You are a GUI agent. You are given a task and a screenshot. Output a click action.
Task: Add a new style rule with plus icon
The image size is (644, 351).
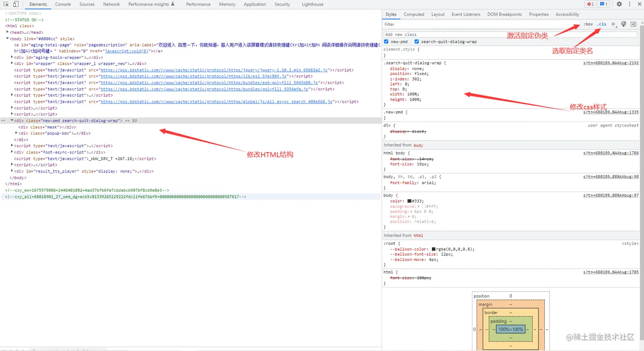(613, 24)
